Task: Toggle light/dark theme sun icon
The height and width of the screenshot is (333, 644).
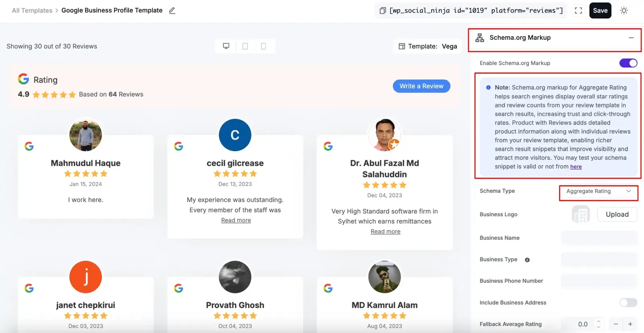Action: (x=623, y=10)
